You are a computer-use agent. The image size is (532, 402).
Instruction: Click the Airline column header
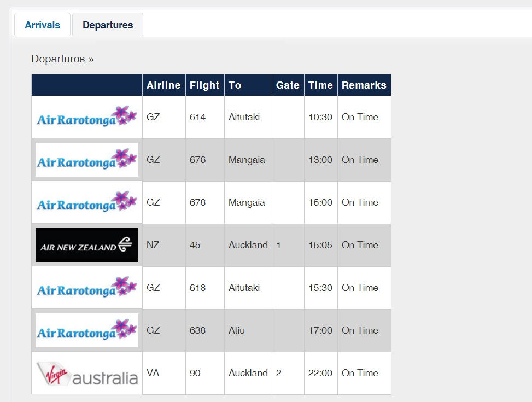coord(164,85)
